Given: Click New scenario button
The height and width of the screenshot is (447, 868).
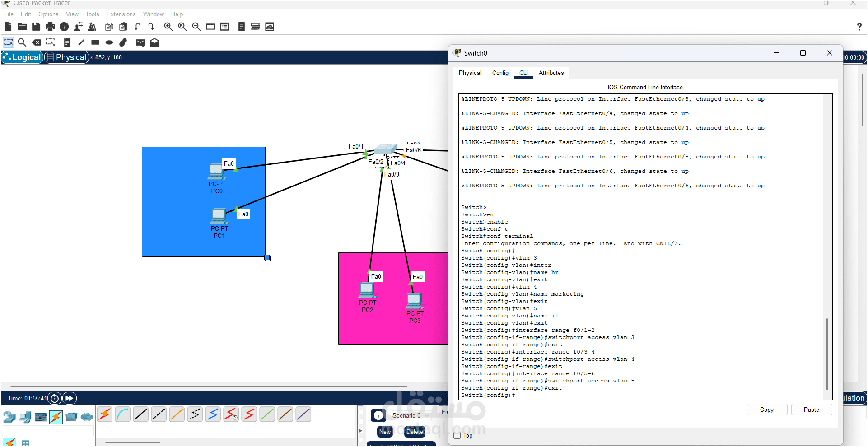Looking at the screenshot, I should pos(385,432).
